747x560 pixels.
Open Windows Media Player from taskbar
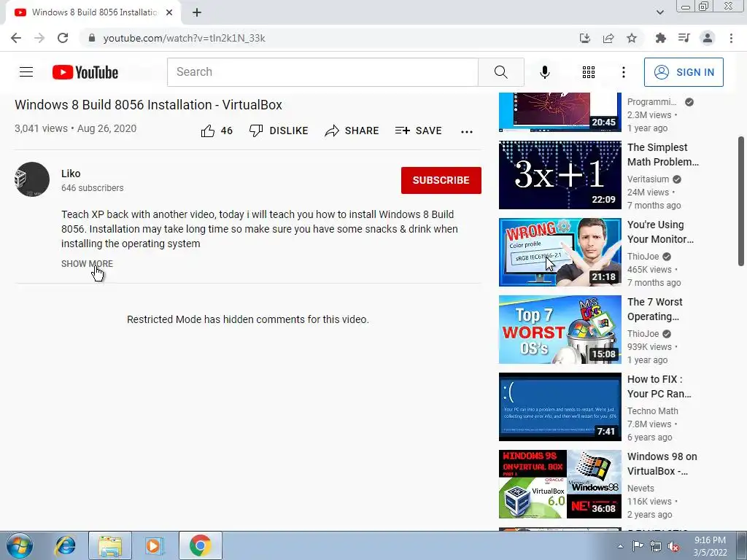[x=154, y=545]
